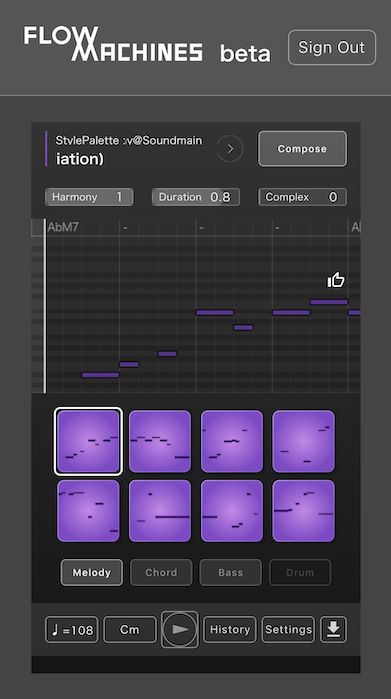
Task: Click the AbM7 chord label
Action: pos(63,227)
